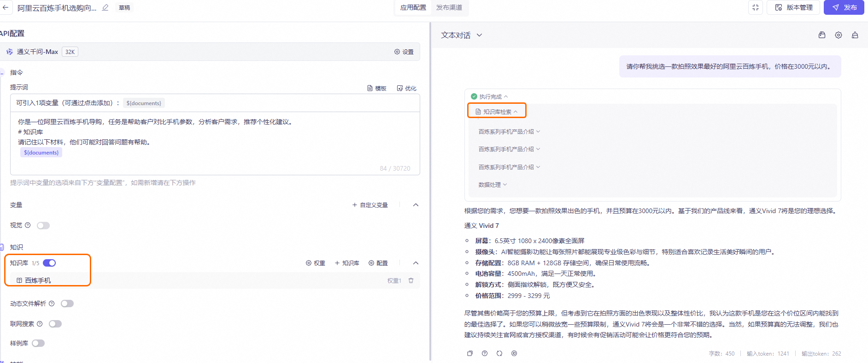Open knowledge base 权重 settings
The height and width of the screenshot is (363, 868).
click(x=316, y=263)
